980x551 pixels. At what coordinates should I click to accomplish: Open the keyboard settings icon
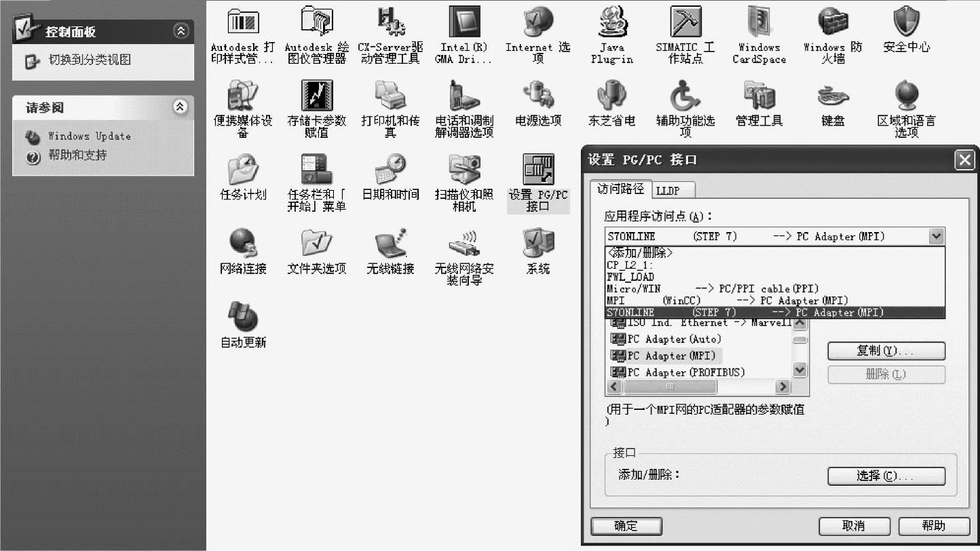pyautogui.click(x=833, y=96)
